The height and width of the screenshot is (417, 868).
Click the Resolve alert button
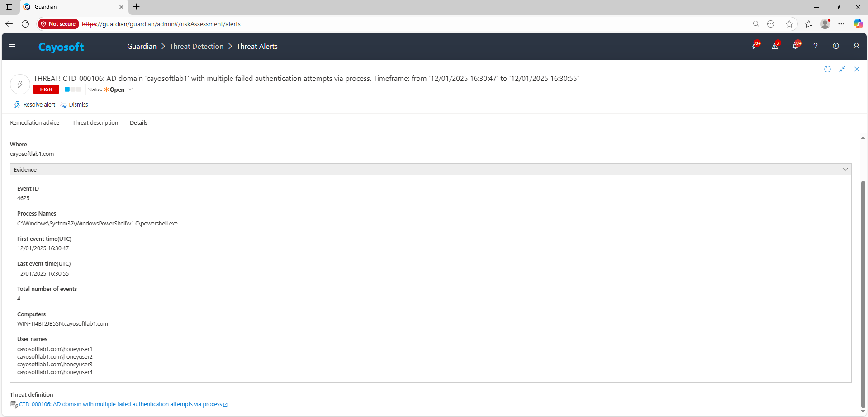coord(35,105)
